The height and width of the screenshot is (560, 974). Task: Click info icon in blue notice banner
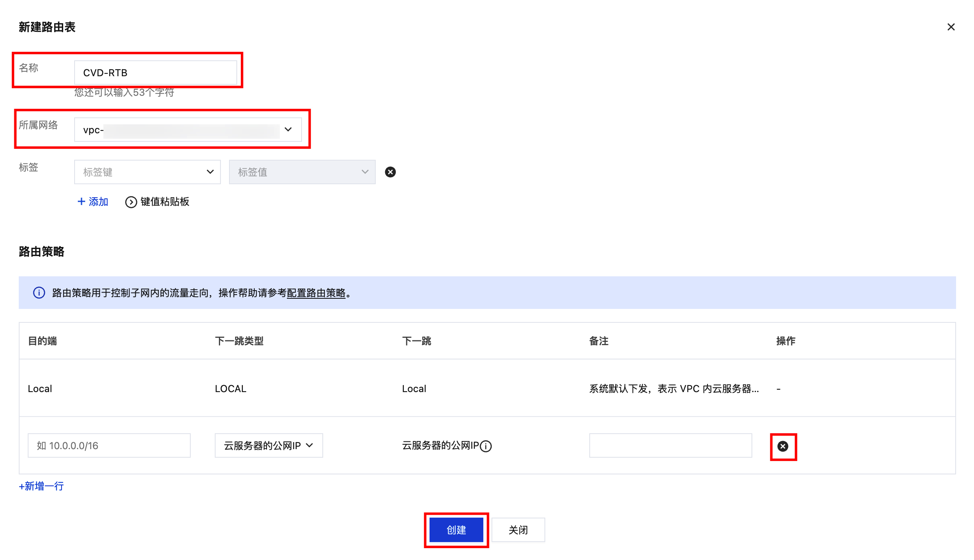(39, 293)
